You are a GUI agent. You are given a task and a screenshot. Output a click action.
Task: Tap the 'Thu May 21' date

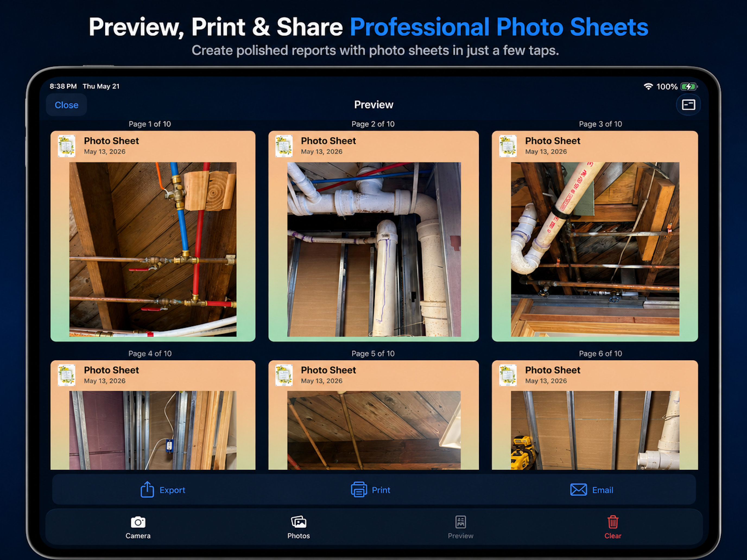click(x=101, y=86)
